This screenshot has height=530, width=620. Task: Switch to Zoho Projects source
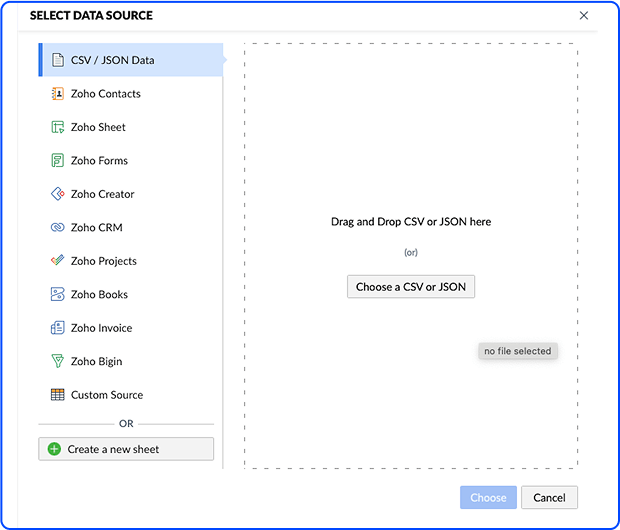pyautogui.click(x=131, y=261)
